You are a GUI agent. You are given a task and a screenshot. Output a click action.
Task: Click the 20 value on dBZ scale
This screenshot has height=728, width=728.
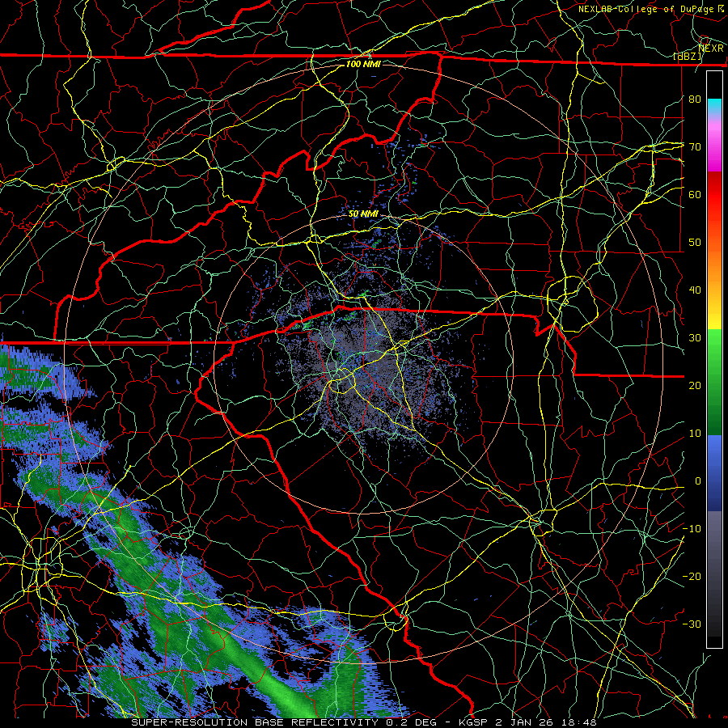point(695,385)
